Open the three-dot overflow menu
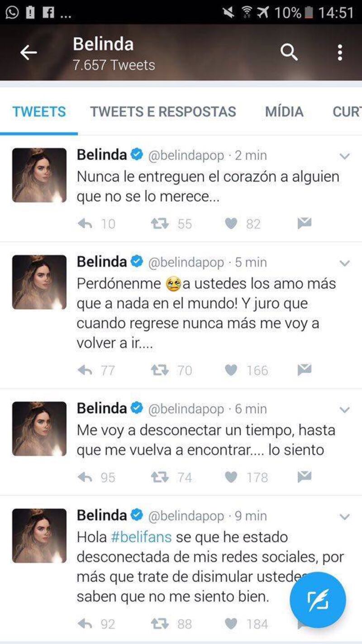 click(340, 53)
